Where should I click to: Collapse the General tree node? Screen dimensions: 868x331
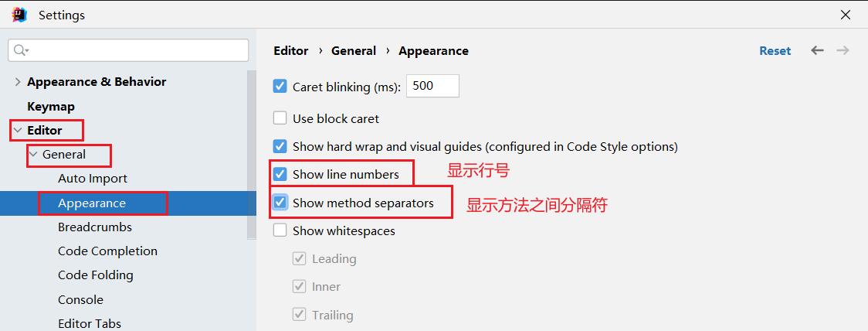coord(32,155)
